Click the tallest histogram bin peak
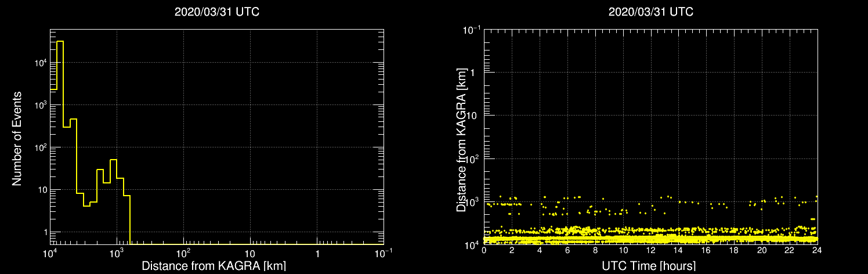Image resolution: width=868 pixels, height=274 pixels. pos(60,41)
